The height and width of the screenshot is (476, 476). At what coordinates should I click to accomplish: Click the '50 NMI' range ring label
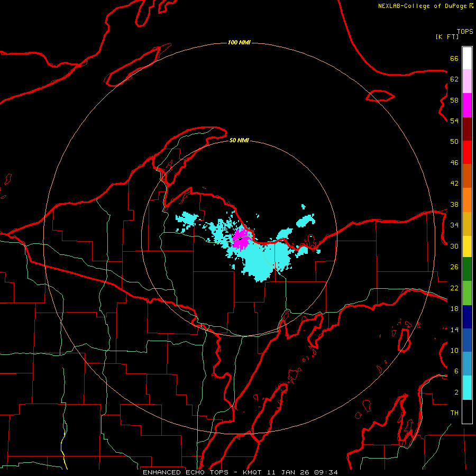[x=239, y=140]
